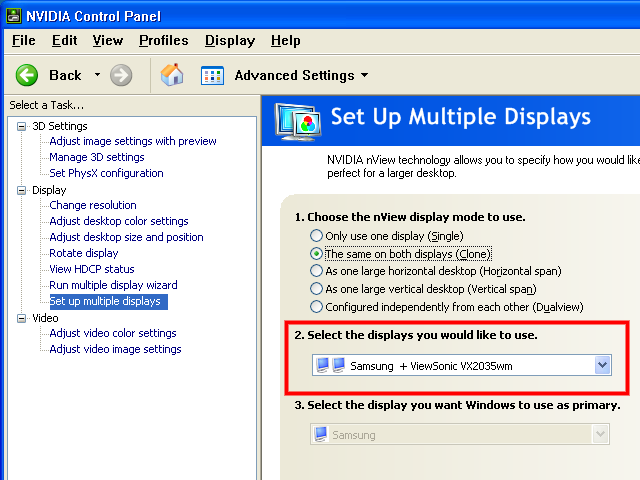
Task: Open the Help menu
Action: (x=286, y=40)
